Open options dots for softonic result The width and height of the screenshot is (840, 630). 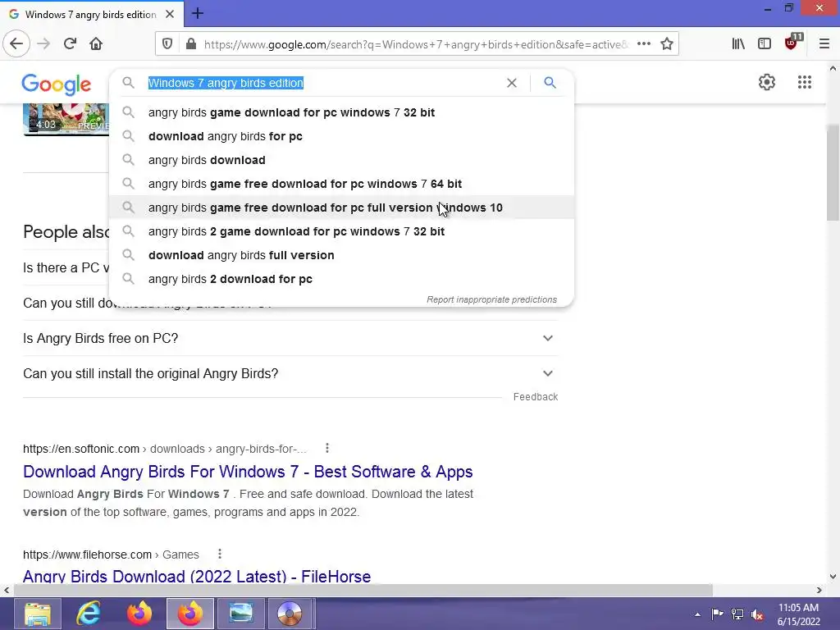click(x=326, y=449)
